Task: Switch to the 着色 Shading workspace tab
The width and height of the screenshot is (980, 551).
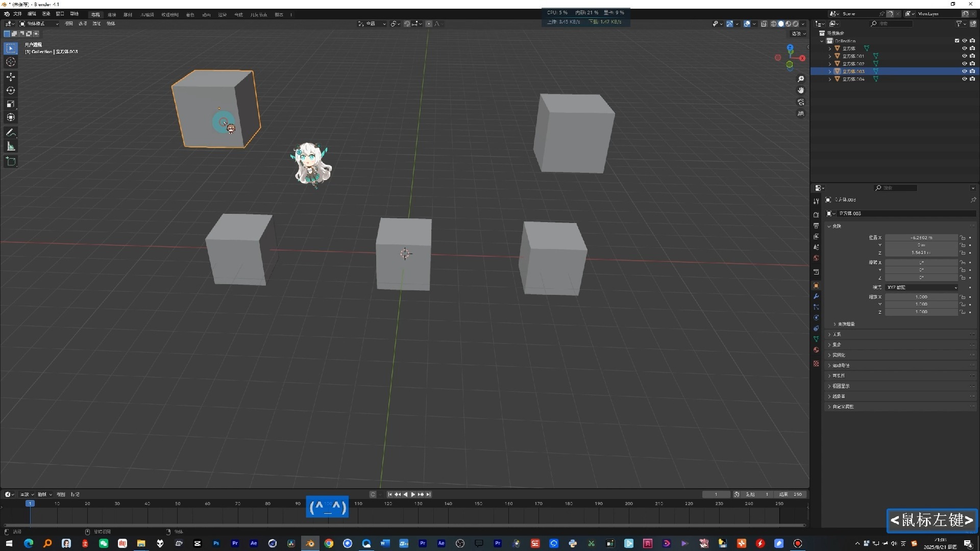Action: (190, 15)
